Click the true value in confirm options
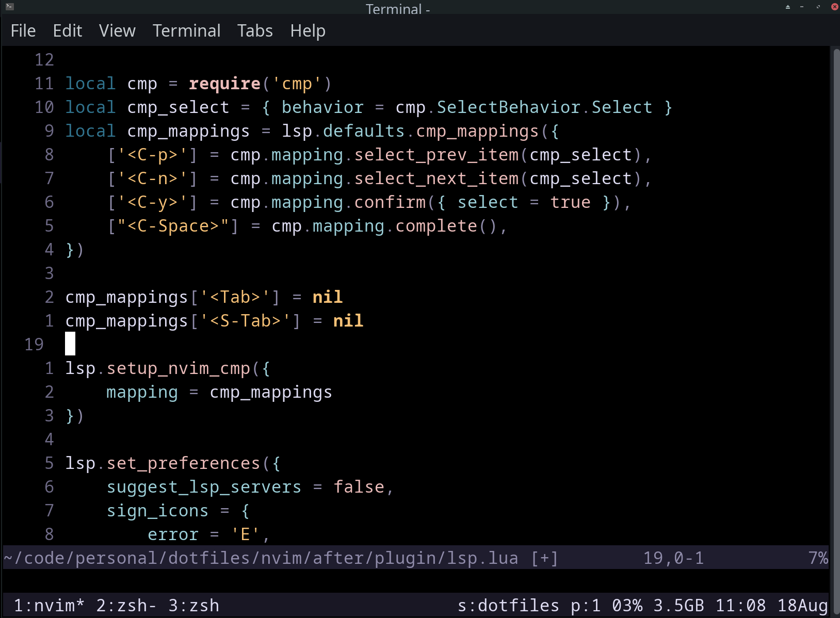 click(x=570, y=202)
